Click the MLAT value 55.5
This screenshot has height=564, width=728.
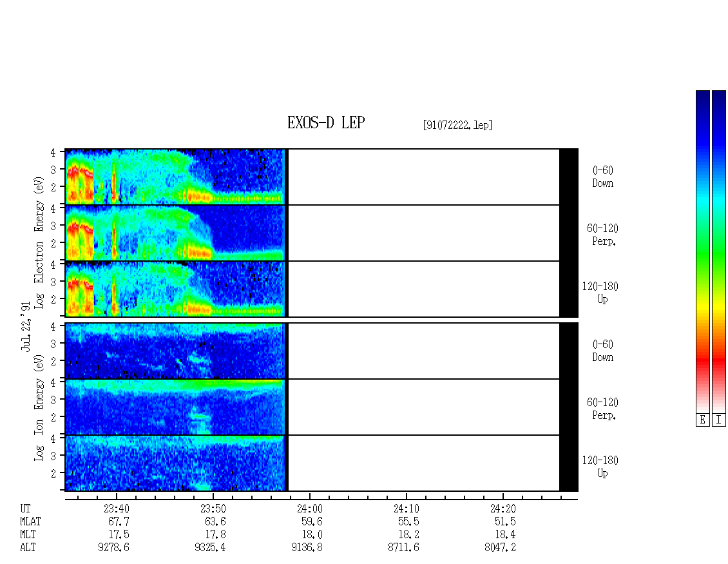[408, 521]
